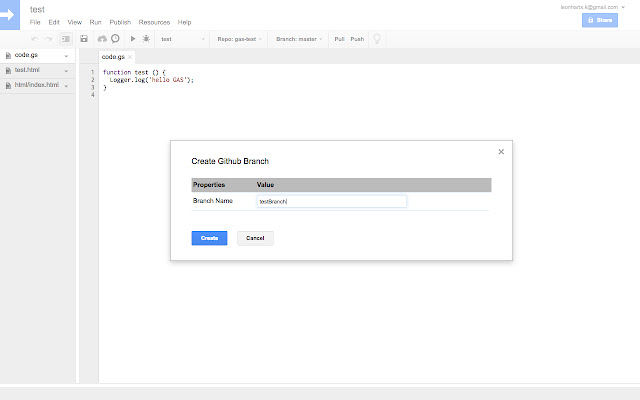Close the Create Github Branch dialog with X
Image resolution: width=640 pixels, height=400 pixels.
(501, 152)
